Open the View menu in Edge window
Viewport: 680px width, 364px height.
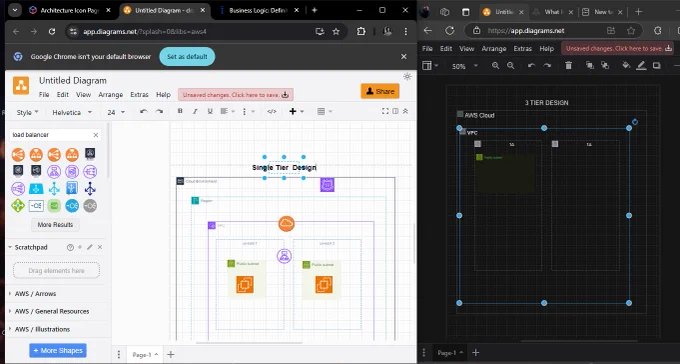pyautogui.click(x=467, y=49)
